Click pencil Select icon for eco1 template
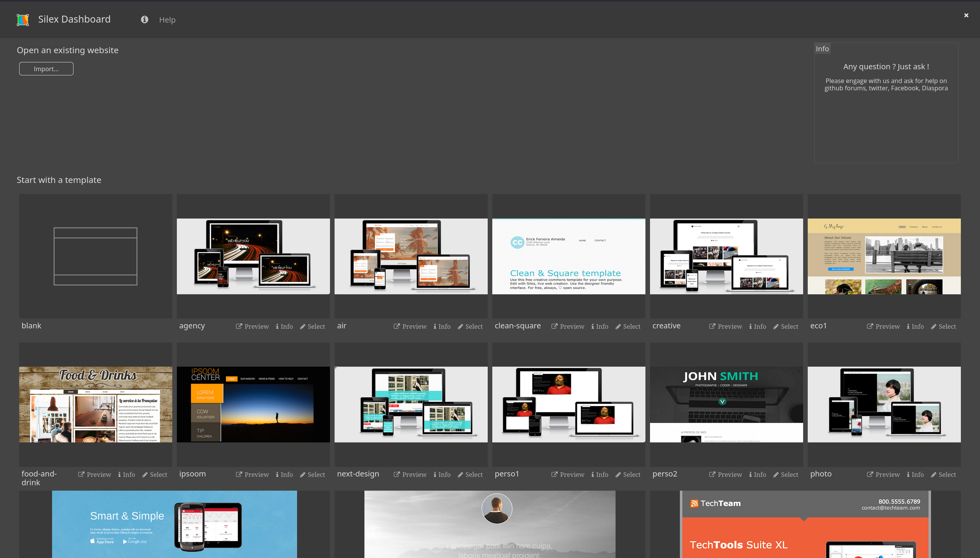Screen dimensions: 980x558 point(934,326)
